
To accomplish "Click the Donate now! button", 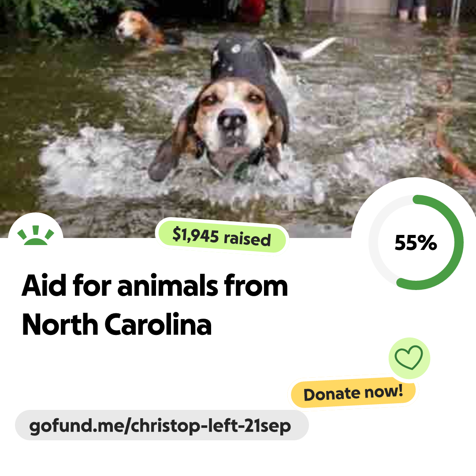I will [x=353, y=393].
